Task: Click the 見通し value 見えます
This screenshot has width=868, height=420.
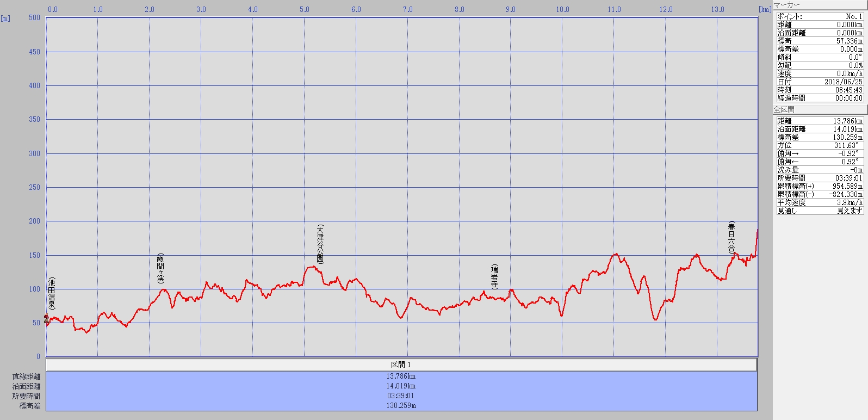Action: click(850, 211)
